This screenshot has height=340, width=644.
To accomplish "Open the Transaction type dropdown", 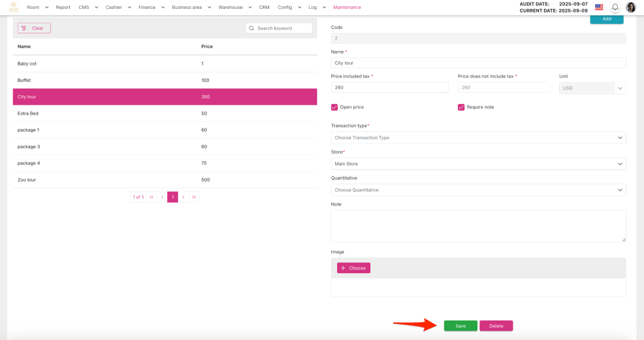I will (x=478, y=137).
